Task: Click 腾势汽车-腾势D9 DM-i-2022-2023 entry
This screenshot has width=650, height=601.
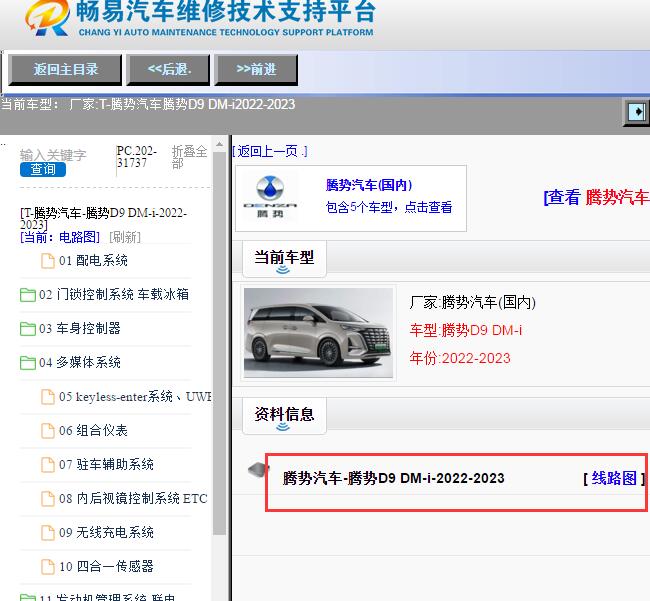Action: pos(393,478)
